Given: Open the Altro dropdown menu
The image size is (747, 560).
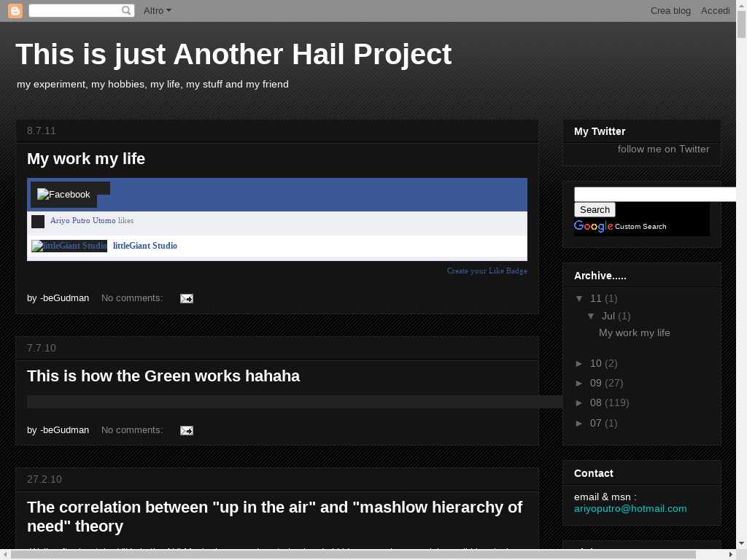Looking at the screenshot, I should click(157, 11).
